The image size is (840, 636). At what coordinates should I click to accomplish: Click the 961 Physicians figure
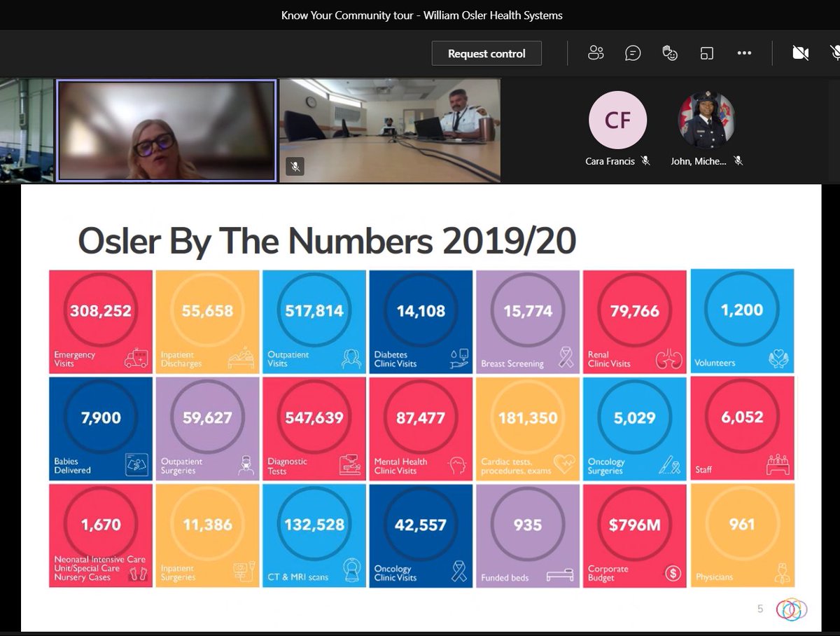point(742,523)
